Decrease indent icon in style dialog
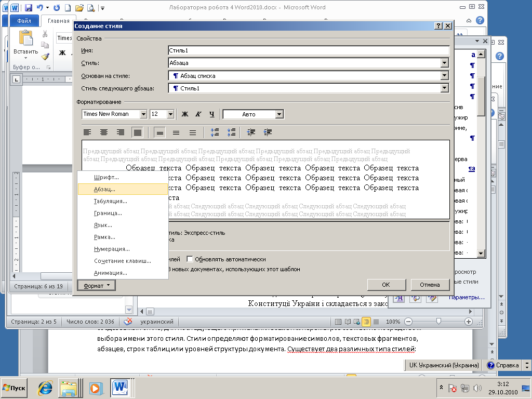532x399 pixels. pos(251,132)
